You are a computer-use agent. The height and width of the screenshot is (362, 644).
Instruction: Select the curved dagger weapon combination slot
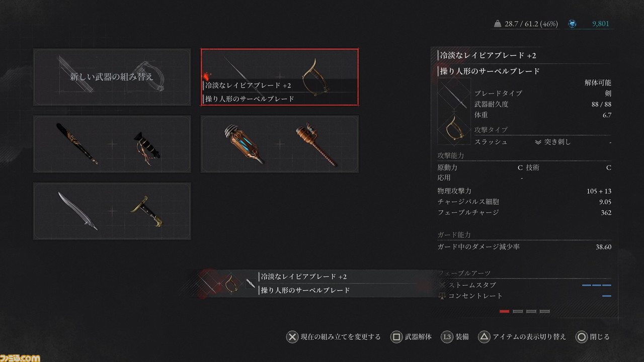coord(112,211)
